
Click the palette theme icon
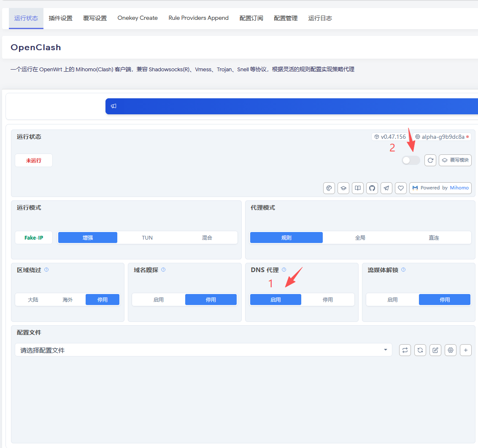[x=329, y=188]
